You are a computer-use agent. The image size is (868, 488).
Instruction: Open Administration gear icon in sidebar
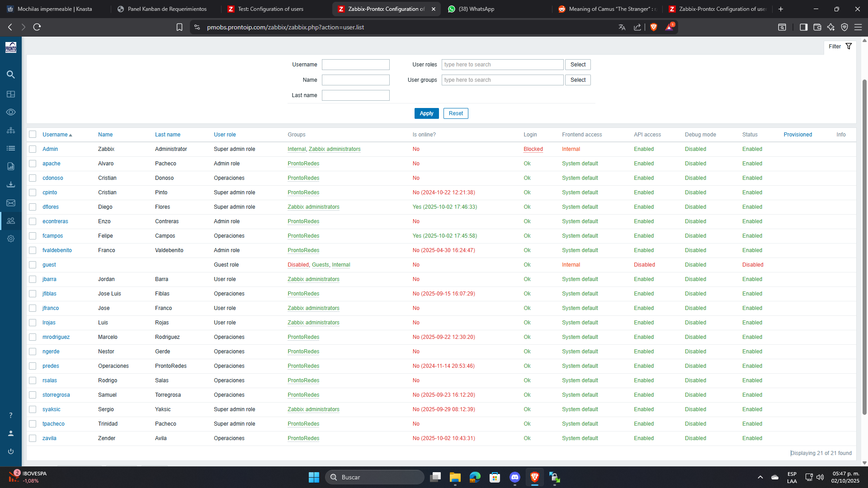(x=11, y=239)
